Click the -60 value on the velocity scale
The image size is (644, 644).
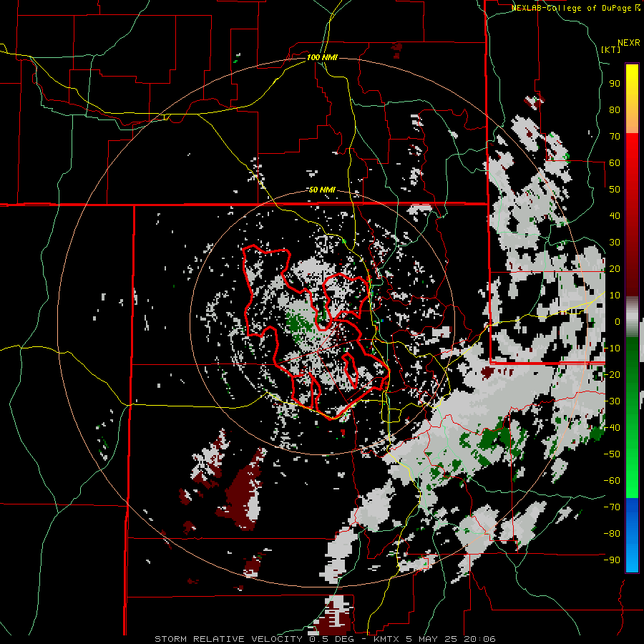612,481
